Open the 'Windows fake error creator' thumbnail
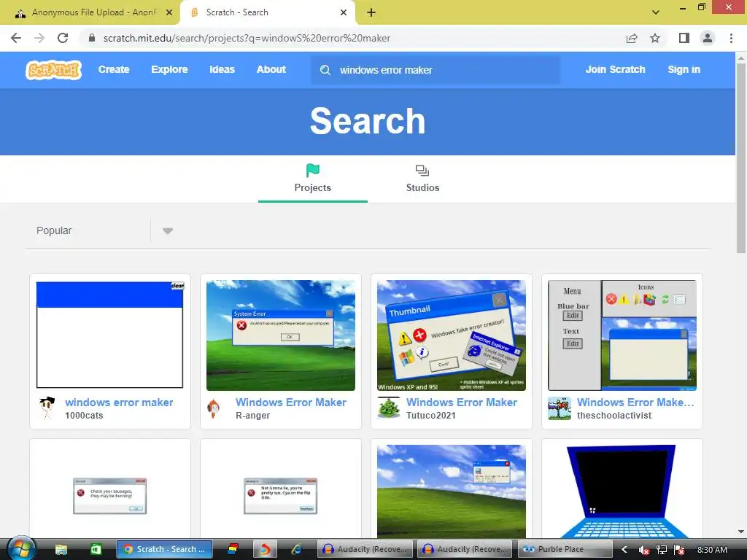 452,335
